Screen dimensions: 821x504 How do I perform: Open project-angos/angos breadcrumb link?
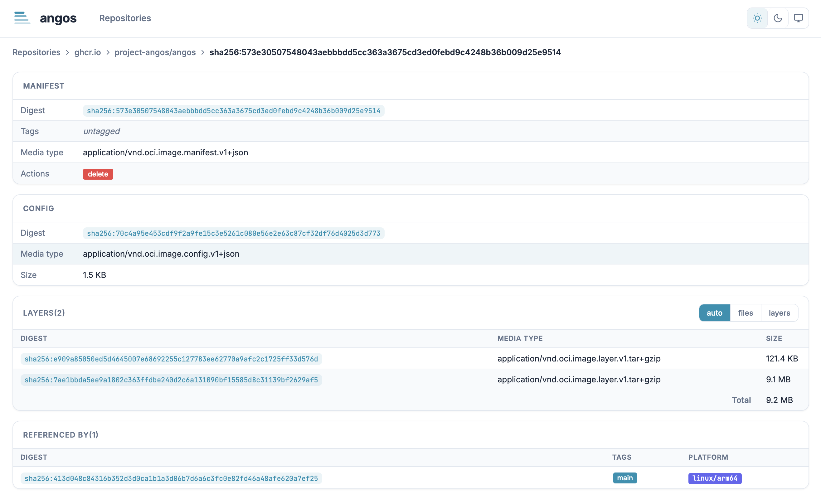155,52
